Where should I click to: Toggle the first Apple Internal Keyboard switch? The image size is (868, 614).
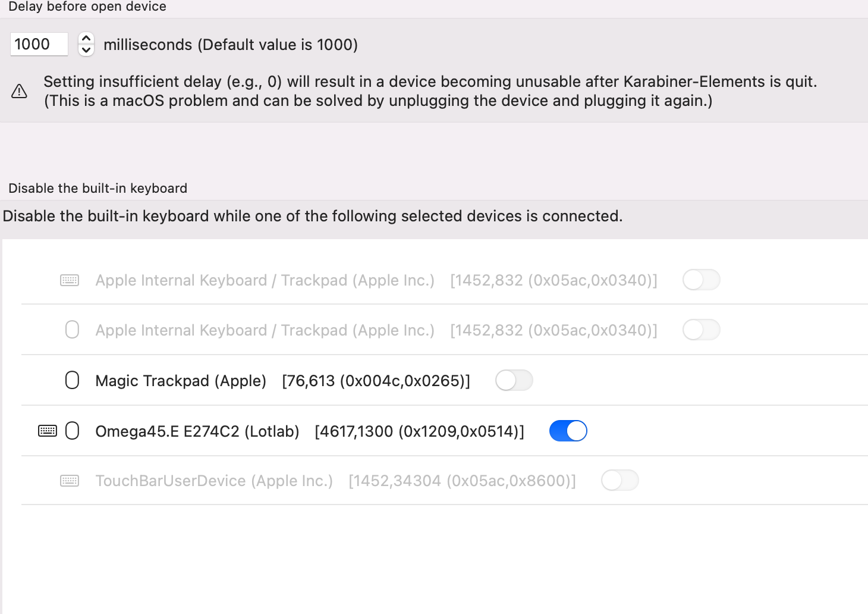701,280
